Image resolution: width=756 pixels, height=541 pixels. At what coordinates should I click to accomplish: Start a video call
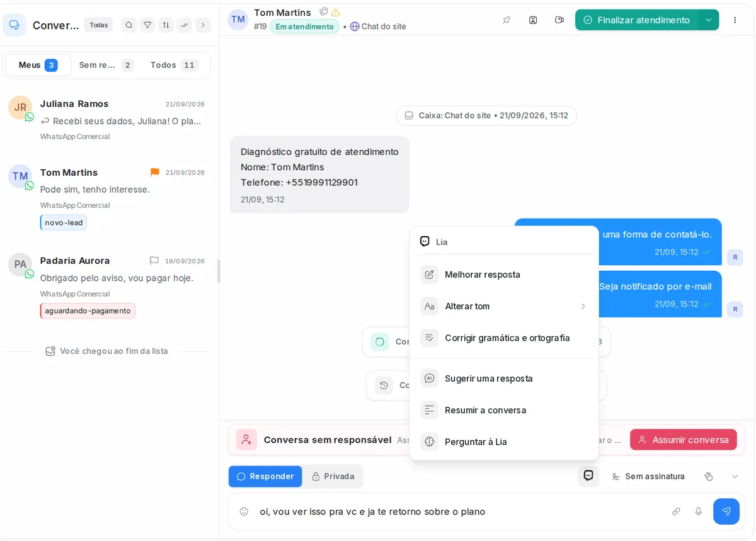click(x=559, y=20)
